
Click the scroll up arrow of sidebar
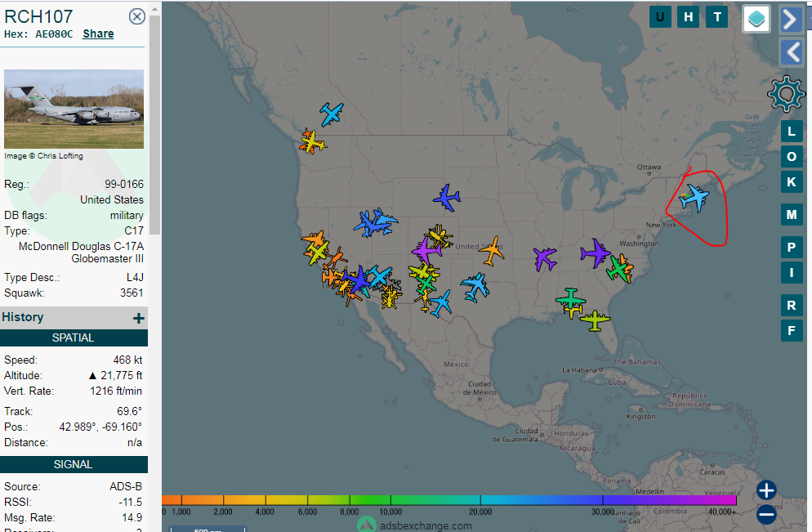(x=155, y=9)
